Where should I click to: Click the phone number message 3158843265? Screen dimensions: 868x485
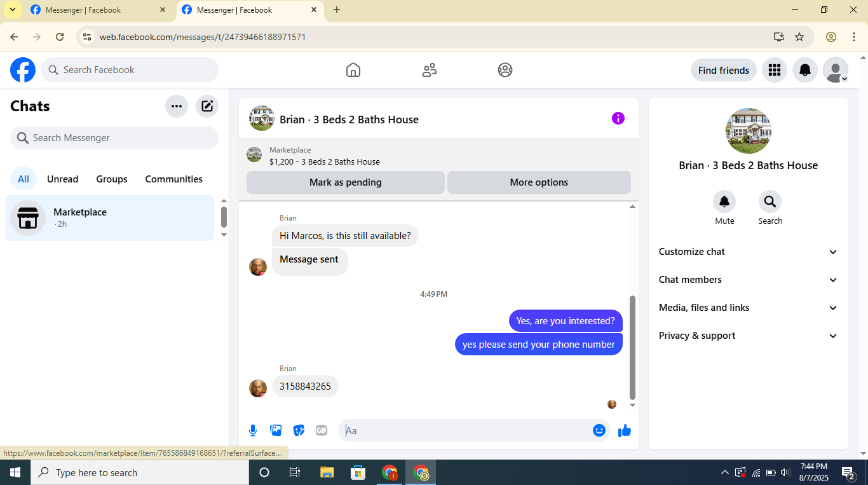point(305,386)
